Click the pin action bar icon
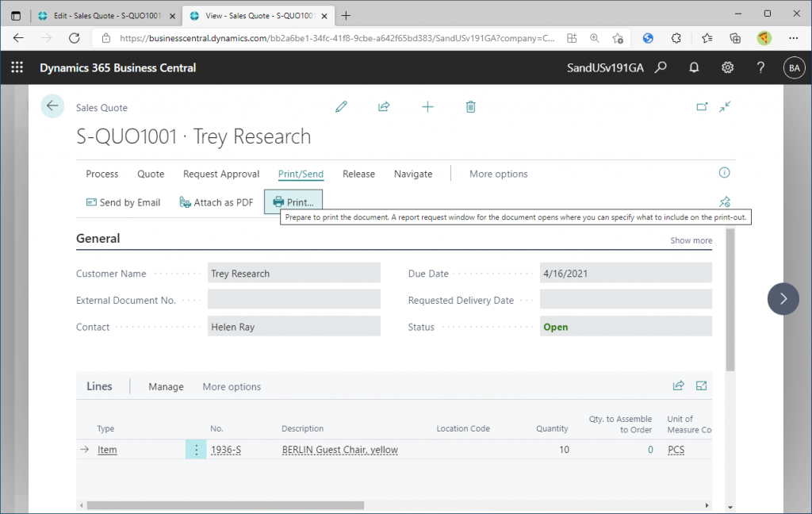The image size is (812, 514). point(725,201)
